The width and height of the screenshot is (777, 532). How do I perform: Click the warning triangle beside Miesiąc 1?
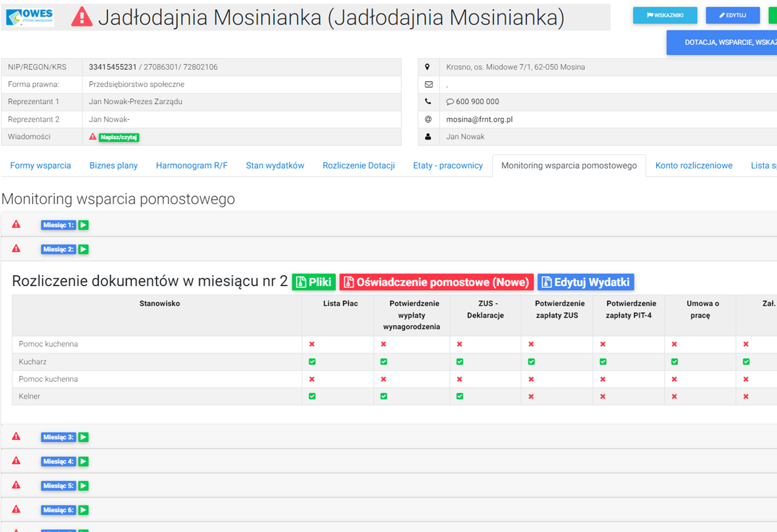[x=16, y=225]
